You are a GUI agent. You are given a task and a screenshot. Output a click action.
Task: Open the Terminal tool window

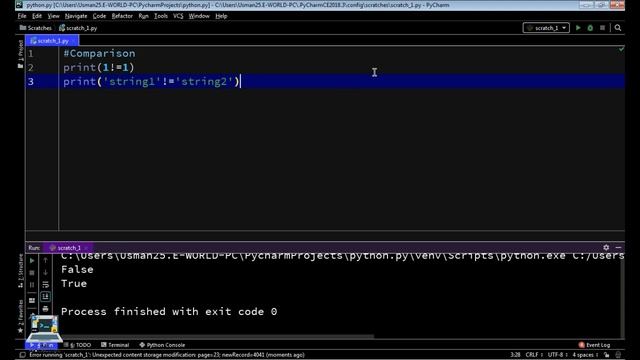coord(115,345)
